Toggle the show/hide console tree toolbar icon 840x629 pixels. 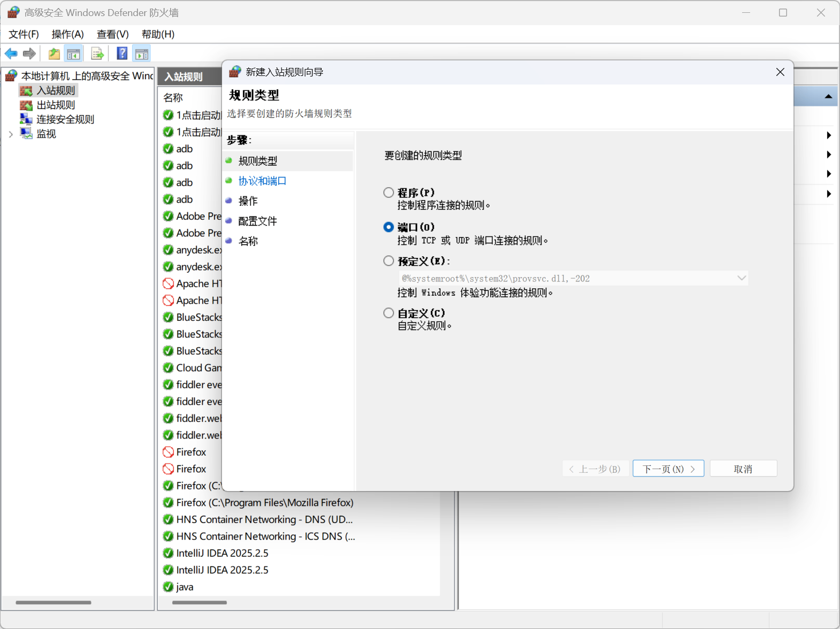(x=73, y=53)
